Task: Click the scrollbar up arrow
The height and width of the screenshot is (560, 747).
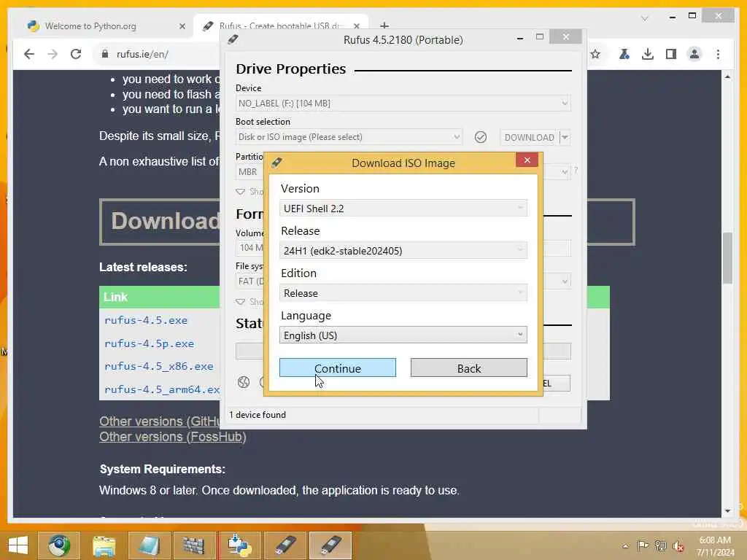Action: click(727, 76)
